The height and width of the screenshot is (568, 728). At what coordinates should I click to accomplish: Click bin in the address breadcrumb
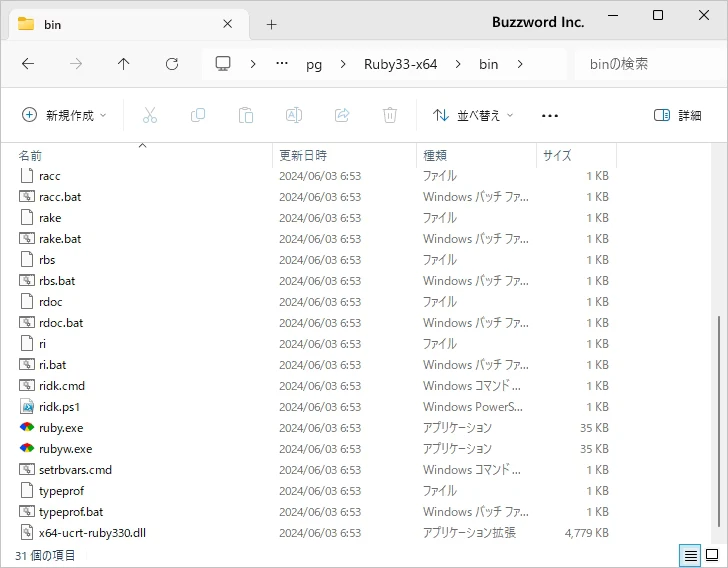(488, 64)
